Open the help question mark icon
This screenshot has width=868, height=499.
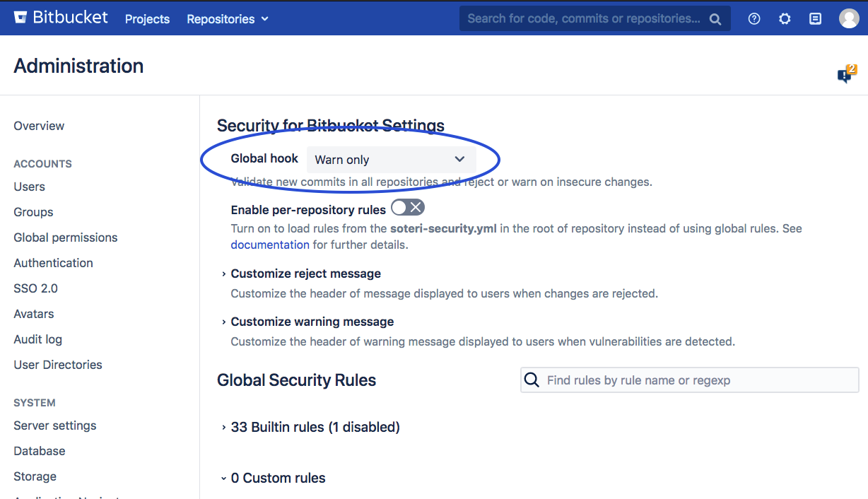click(x=754, y=19)
